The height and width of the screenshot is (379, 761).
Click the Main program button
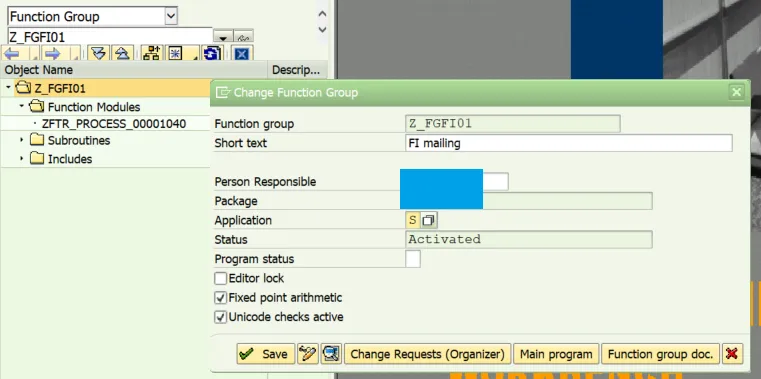[x=556, y=354]
